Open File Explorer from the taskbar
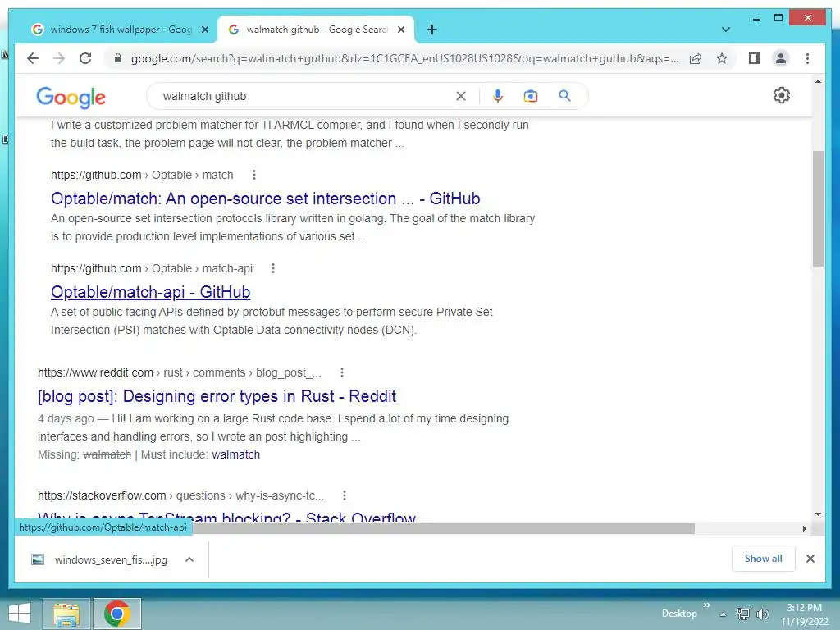The width and height of the screenshot is (840, 630). (x=66, y=614)
